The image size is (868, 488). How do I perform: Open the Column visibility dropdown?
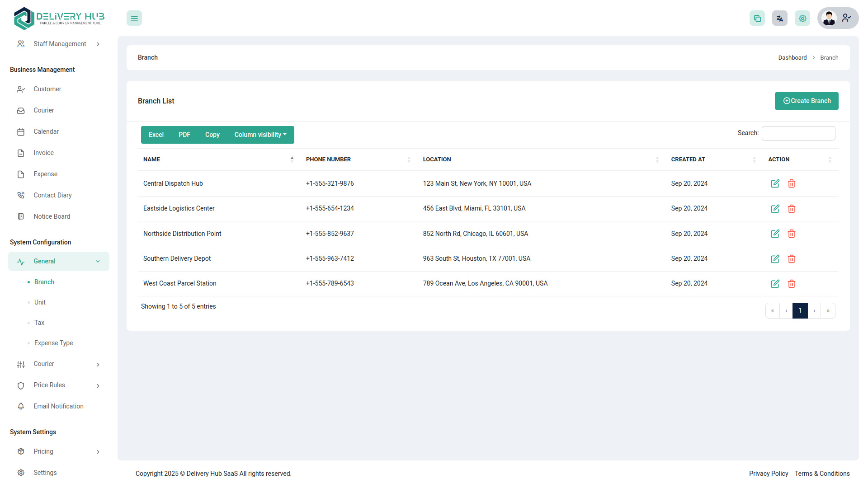tap(260, 135)
